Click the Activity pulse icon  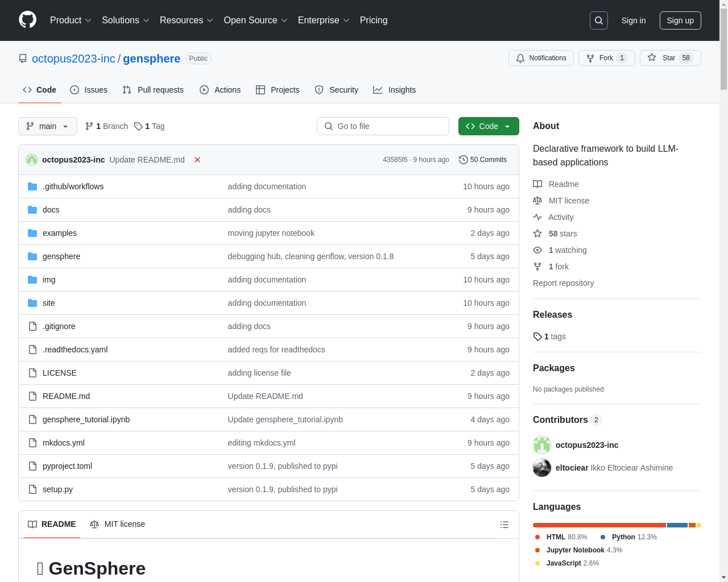537,217
